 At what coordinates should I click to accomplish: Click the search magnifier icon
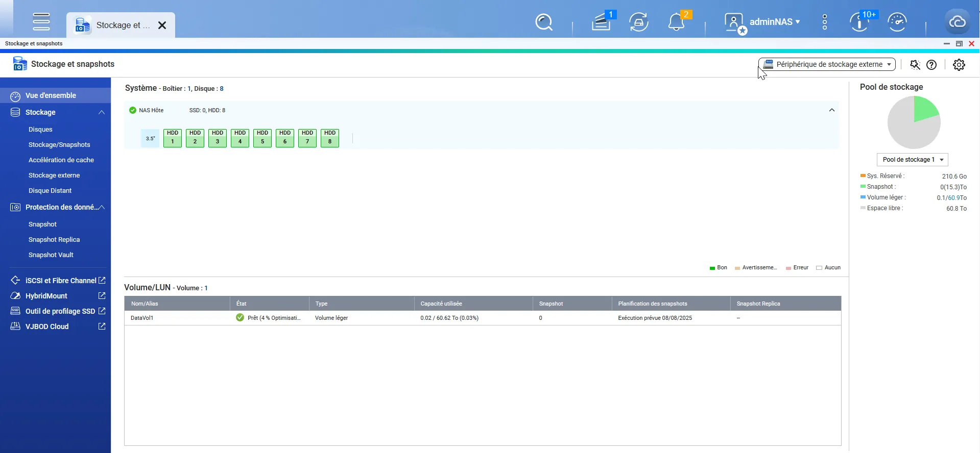[544, 22]
